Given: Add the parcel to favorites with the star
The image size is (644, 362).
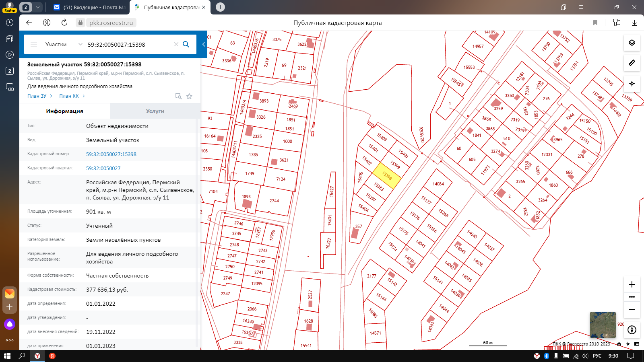Looking at the screenshot, I should [x=189, y=96].
